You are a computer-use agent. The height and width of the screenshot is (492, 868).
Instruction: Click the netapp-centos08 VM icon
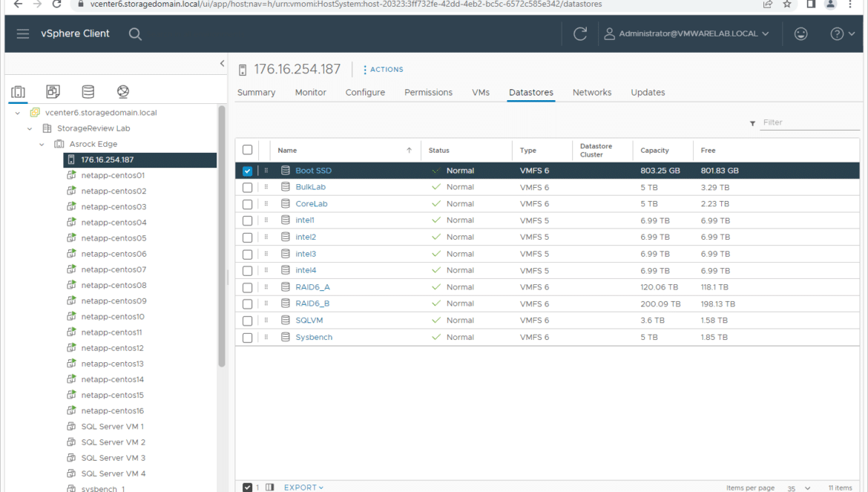[71, 285]
